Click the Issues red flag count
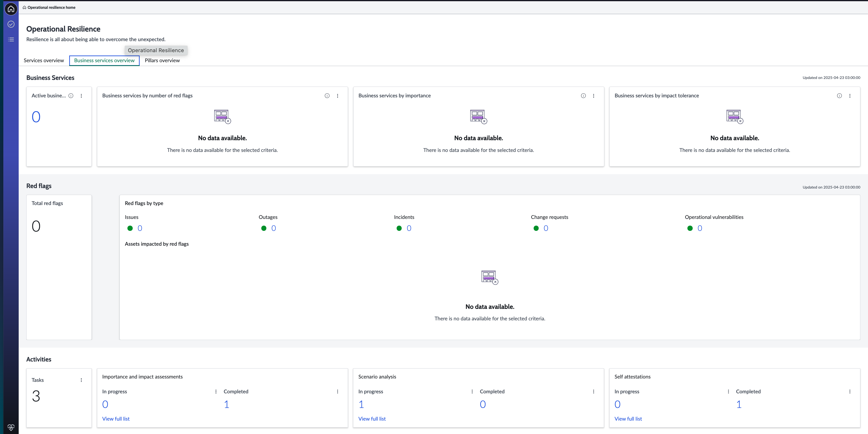Viewport: 868px width, 434px height. 140,228
